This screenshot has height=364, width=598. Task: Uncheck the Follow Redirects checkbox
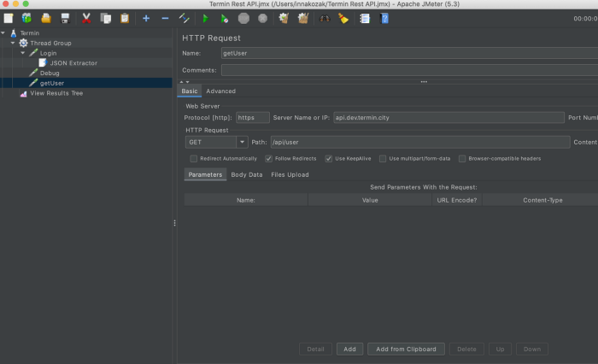click(x=269, y=158)
